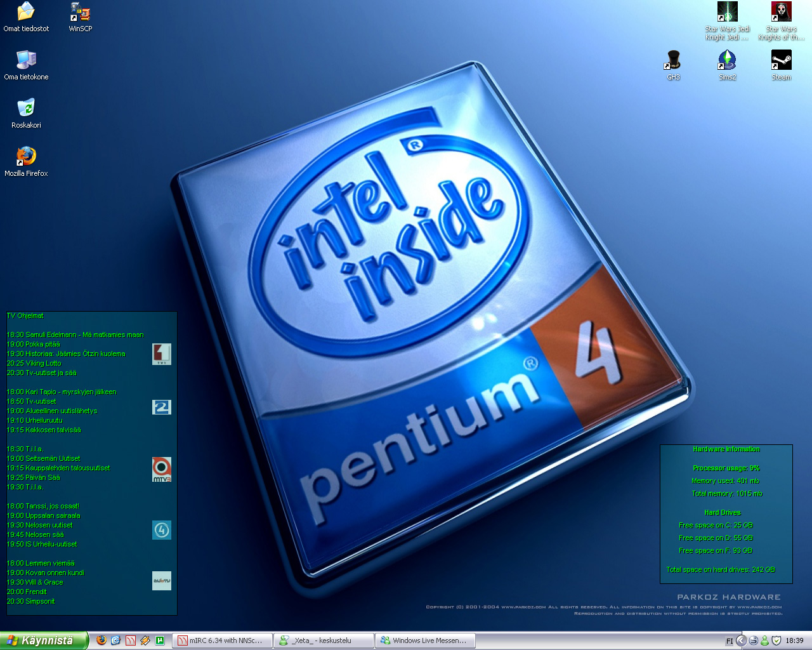
Task: Open the FI language bar selector
Action: pyautogui.click(x=729, y=641)
